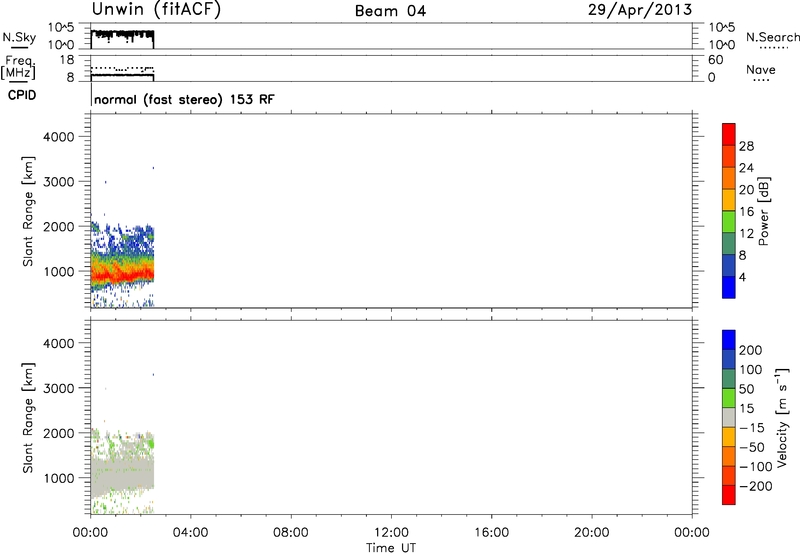This screenshot has height=554, width=800.
Task: Click the "Time UT" axis title
Action: [x=391, y=548]
